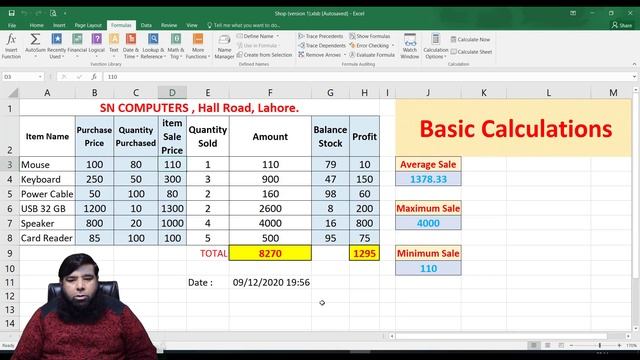640x360 pixels.
Task: Open Ribbon Display Options icon
Action: click(573, 13)
